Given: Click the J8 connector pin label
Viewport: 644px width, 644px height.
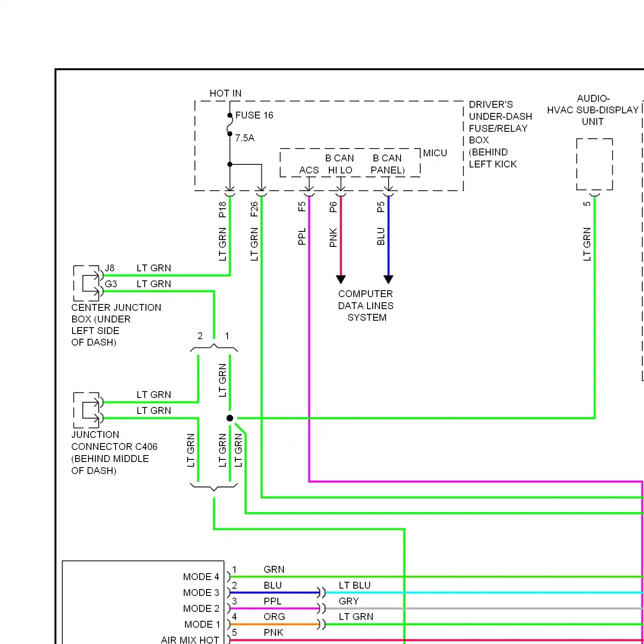Looking at the screenshot, I should pos(110,268).
